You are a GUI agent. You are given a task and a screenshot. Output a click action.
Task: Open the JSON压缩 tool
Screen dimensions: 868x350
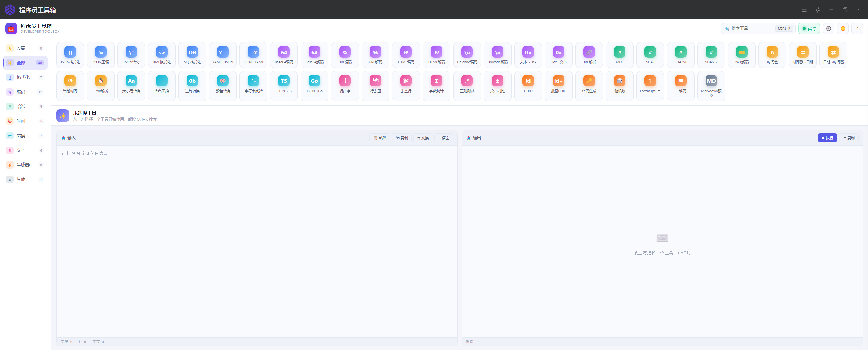pos(101,55)
